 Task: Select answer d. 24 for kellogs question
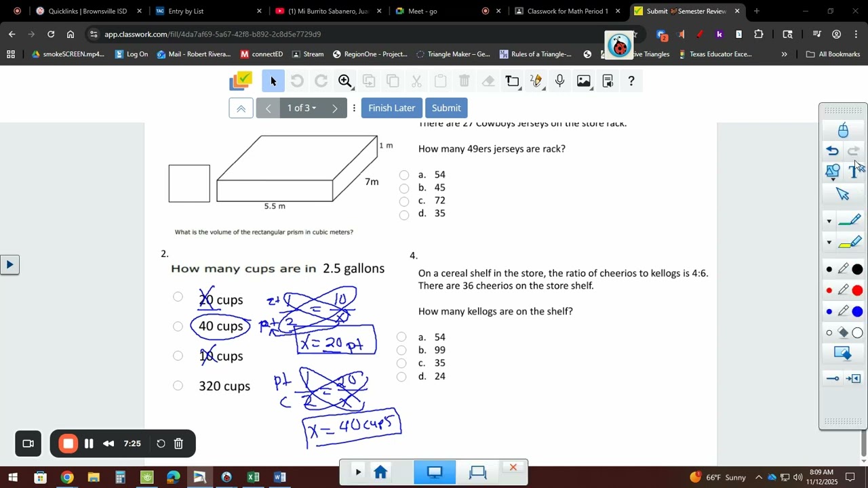[401, 376]
